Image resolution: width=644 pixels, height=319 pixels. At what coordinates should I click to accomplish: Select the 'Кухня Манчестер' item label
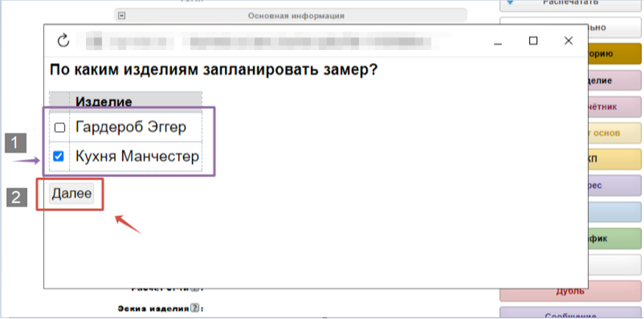(x=136, y=156)
